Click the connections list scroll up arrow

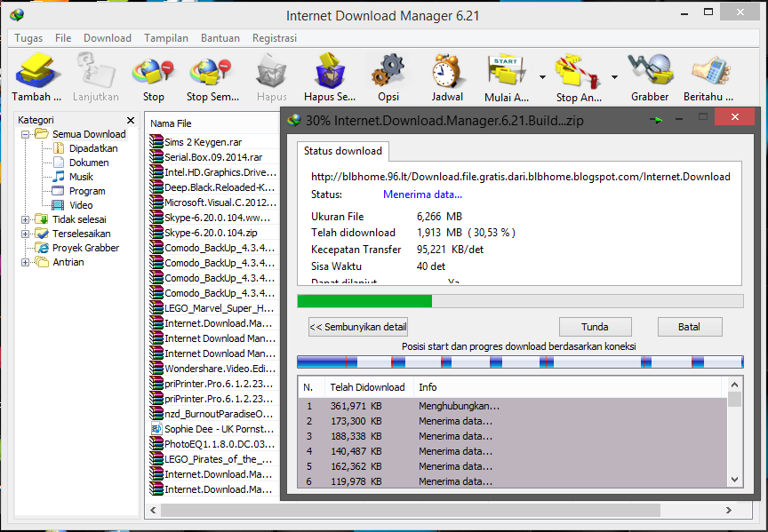point(734,385)
